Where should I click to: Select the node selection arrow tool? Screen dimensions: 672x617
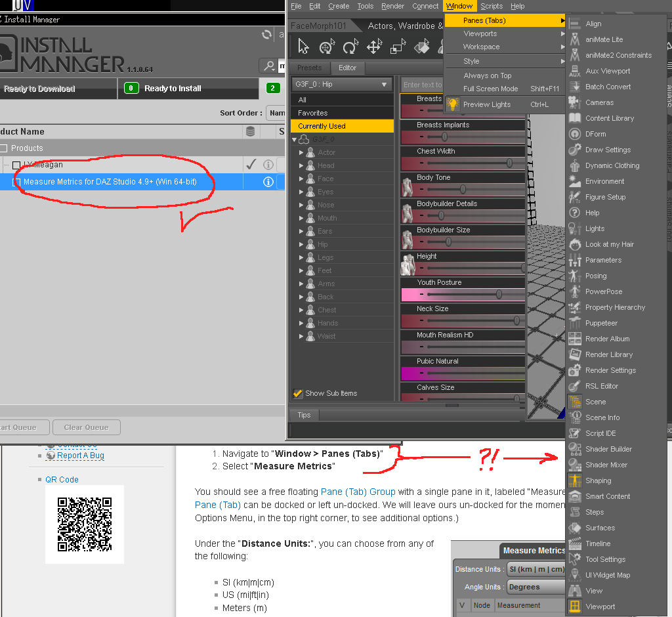(x=303, y=47)
